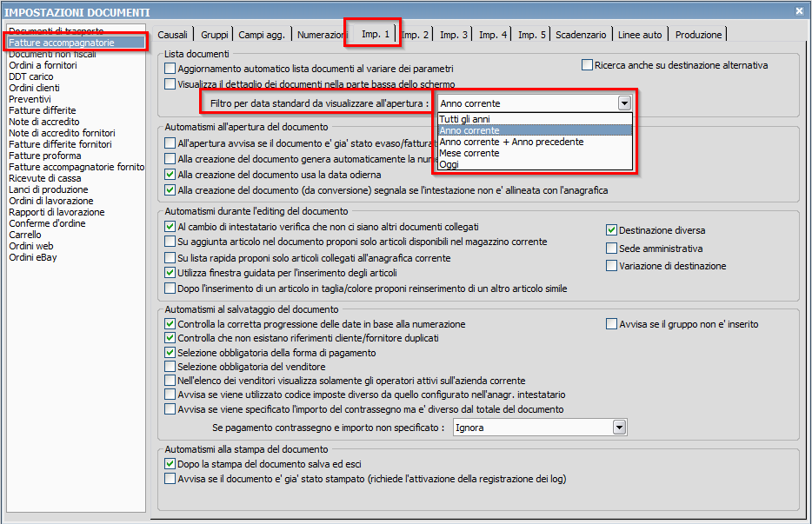Close the Impostazioni Documenti window

click(800, 10)
